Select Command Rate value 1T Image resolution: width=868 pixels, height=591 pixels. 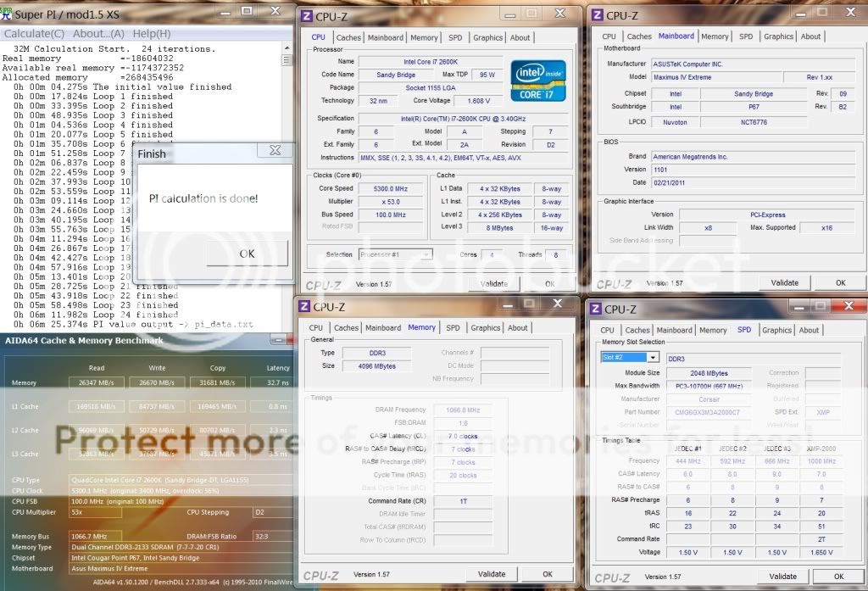[x=464, y=501]
